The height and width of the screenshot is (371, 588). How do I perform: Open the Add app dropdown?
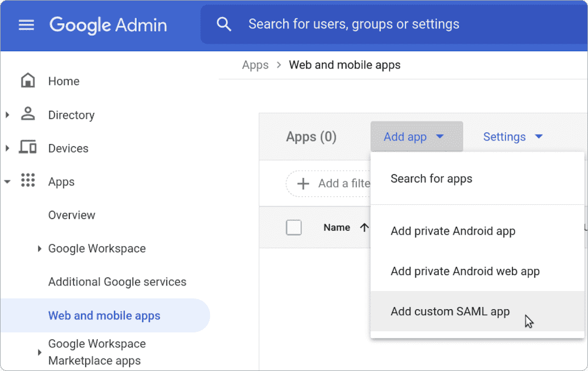click(416, 136)
